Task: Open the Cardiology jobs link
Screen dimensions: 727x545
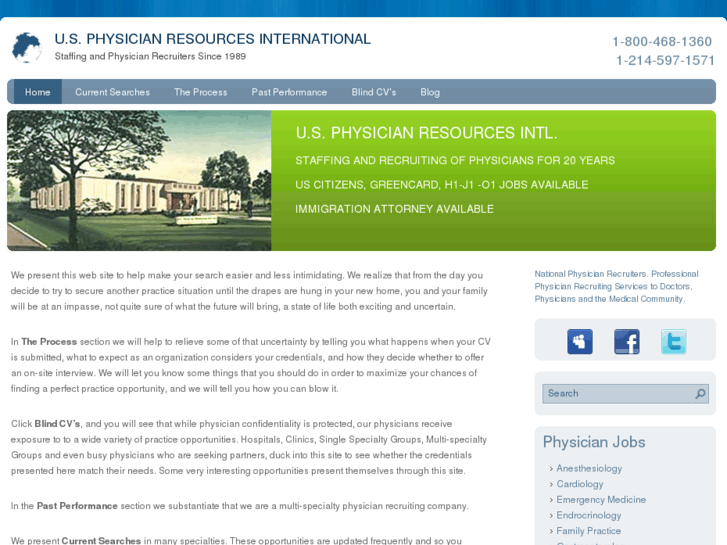Action: pos(580,484)
